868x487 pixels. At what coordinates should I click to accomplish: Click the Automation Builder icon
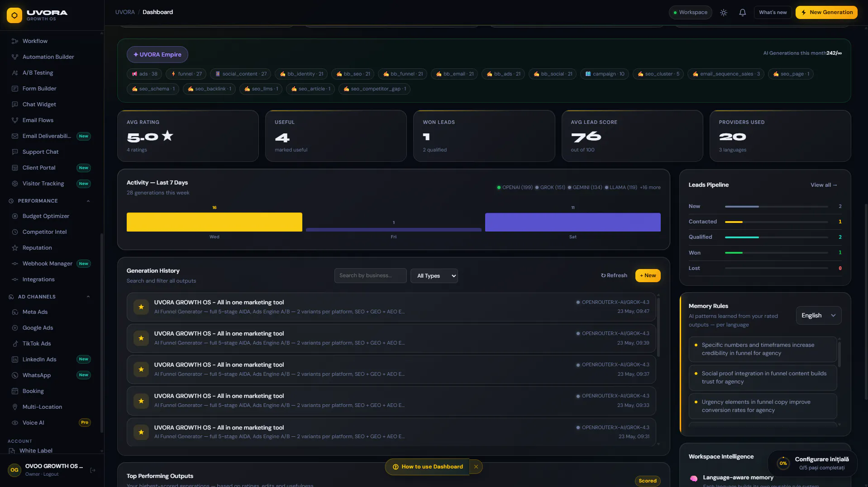[x=15, y=57]
